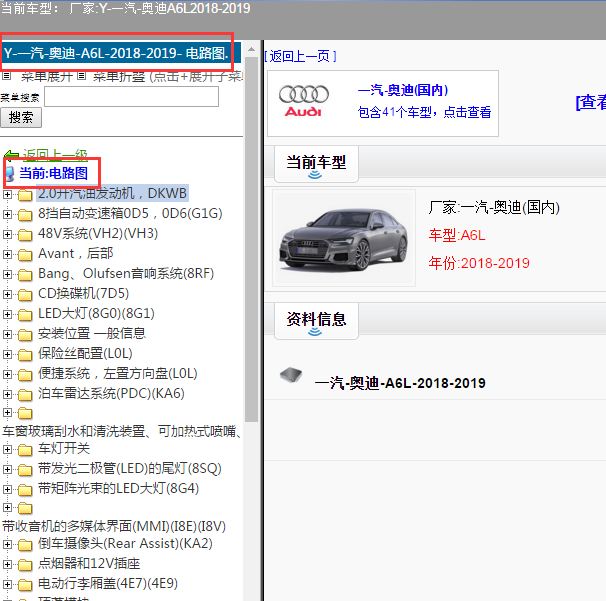
Task: Click the 厂家:一汽-奥迪(国内) text
Action: pos(494,208)
